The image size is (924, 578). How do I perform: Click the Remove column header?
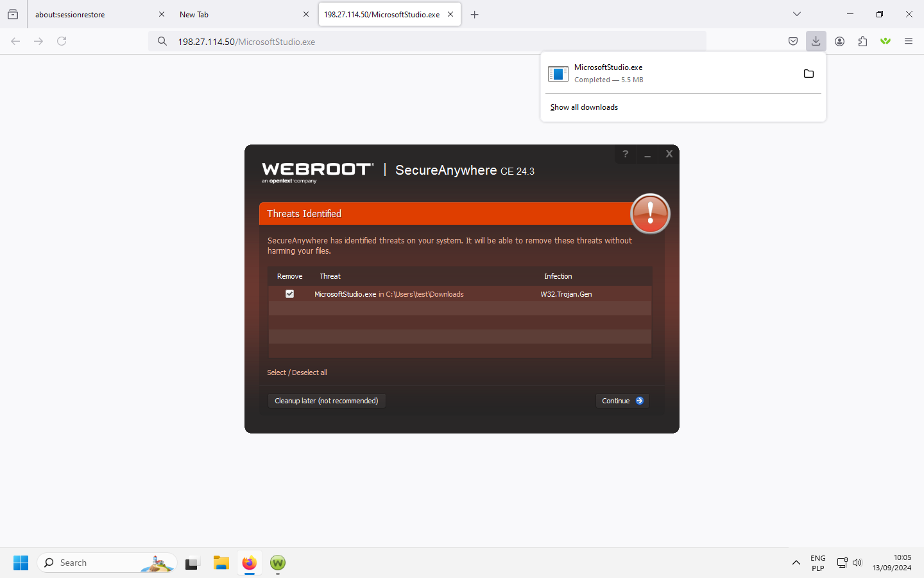tap(289, 276)
